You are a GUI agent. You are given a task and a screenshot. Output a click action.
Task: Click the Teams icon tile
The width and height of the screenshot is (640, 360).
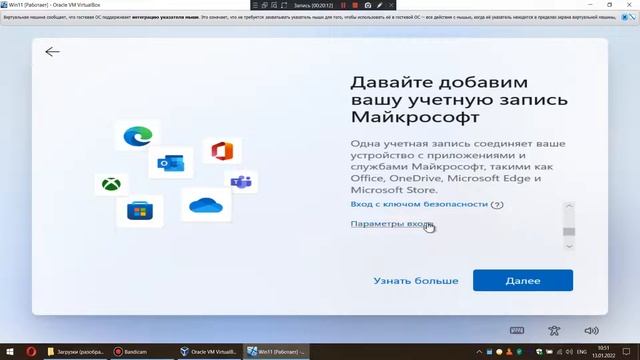[241, 182]
